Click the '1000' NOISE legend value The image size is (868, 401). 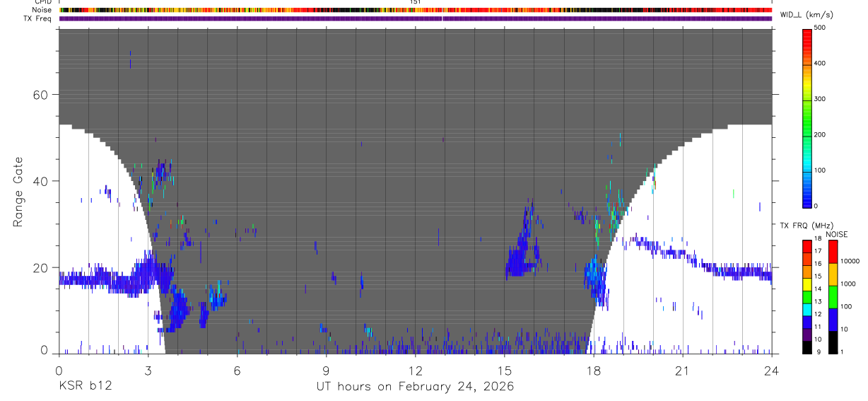tap(848, 284)
